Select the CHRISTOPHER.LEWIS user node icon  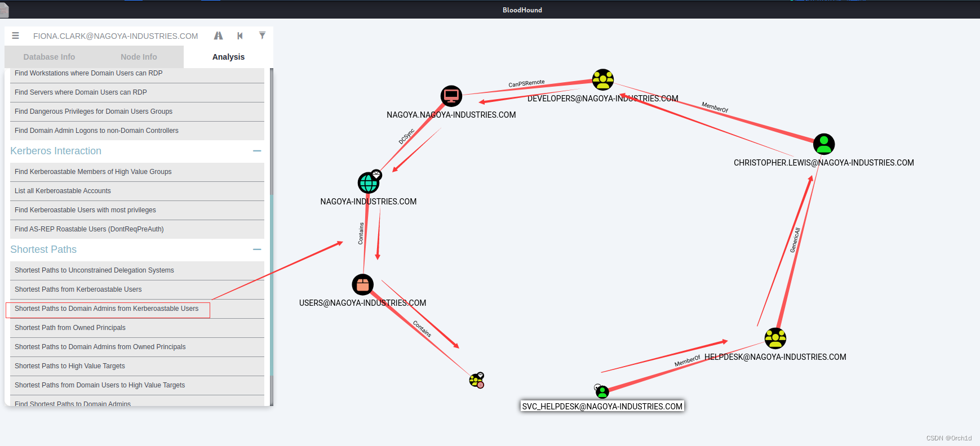(824, 144)
